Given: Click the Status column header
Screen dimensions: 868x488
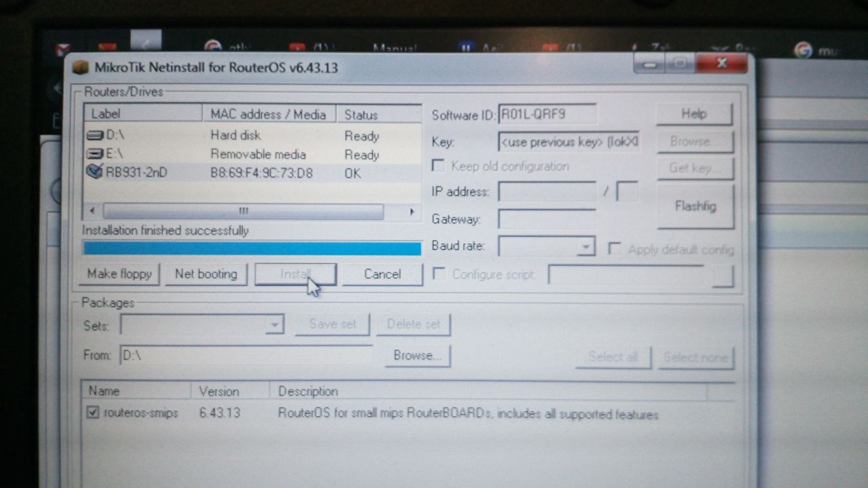Looking at the screenshot, I should pos(379,114).
